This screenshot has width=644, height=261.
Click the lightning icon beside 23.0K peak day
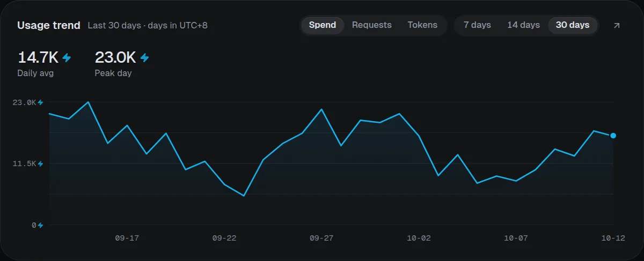tap(144, 57)
